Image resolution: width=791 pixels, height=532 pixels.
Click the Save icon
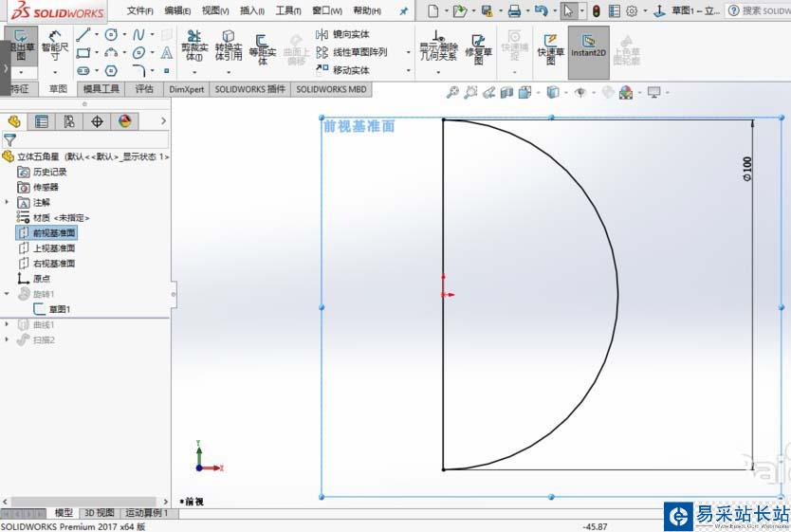[487, 10]
